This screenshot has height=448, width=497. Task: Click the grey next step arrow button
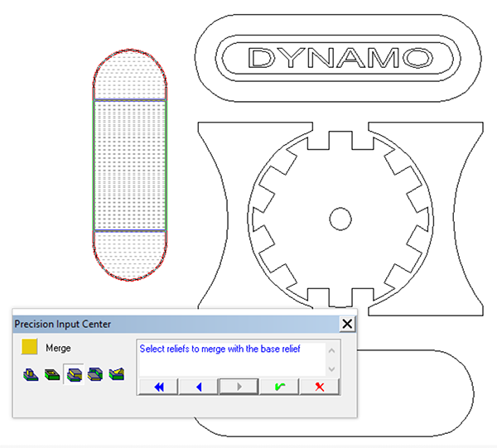click(x=239, y=387)
